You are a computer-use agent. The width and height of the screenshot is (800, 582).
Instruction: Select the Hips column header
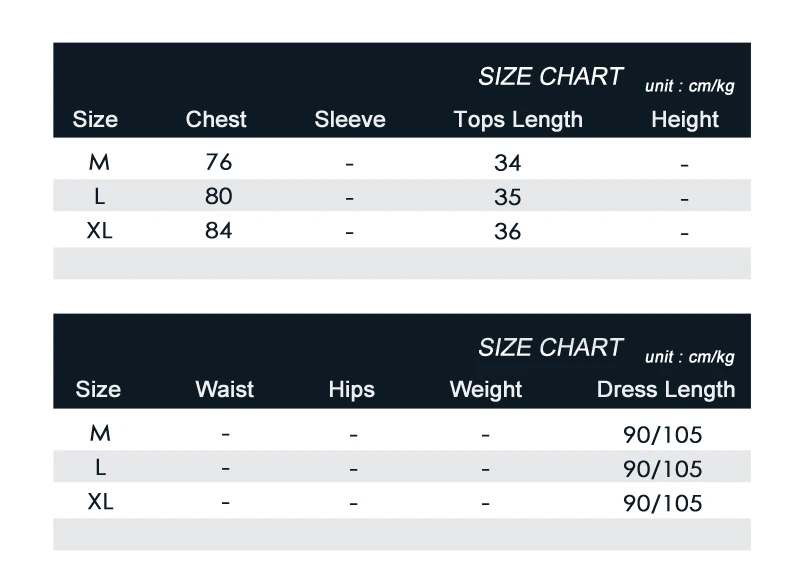pyautogui.click(x=352, y=390)
